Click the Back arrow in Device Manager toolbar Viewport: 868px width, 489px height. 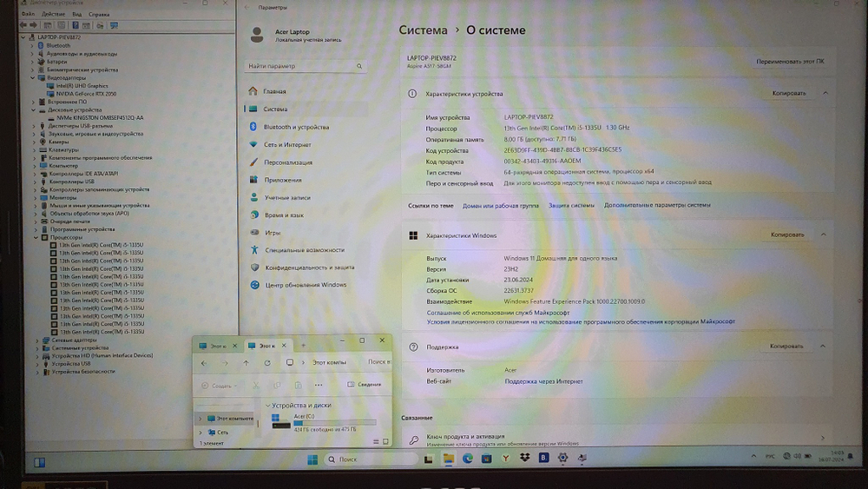(x=23, y=25)
